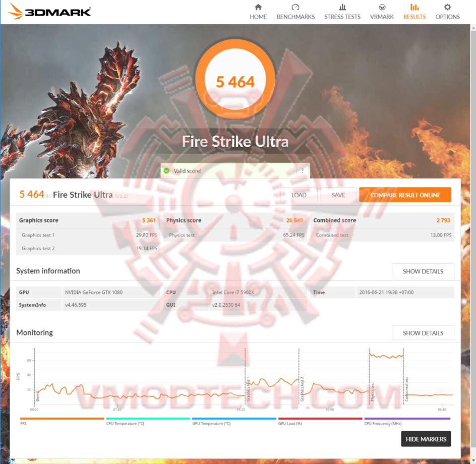Click the Demo marker line
This screenshot has height=464, width=476.
(x=34, y=376)
